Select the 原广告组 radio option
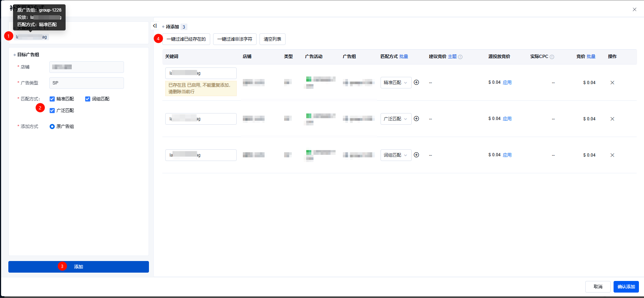 coord(52,127)
